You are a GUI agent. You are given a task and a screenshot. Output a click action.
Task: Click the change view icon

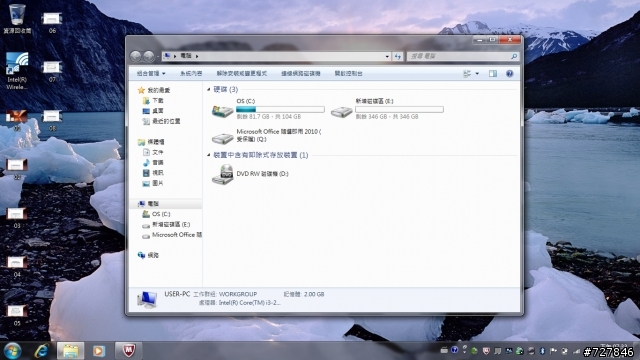pyautogui.click(x=467, y=73)
